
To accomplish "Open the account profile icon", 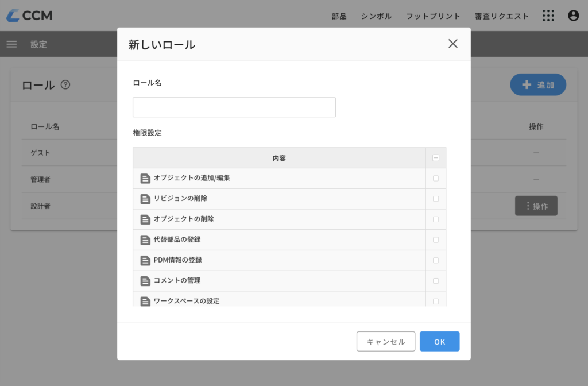I will pos(573,16).
